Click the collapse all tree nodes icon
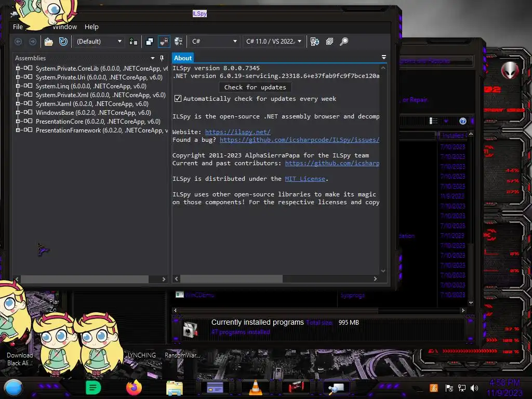 (x=329, y=42)
